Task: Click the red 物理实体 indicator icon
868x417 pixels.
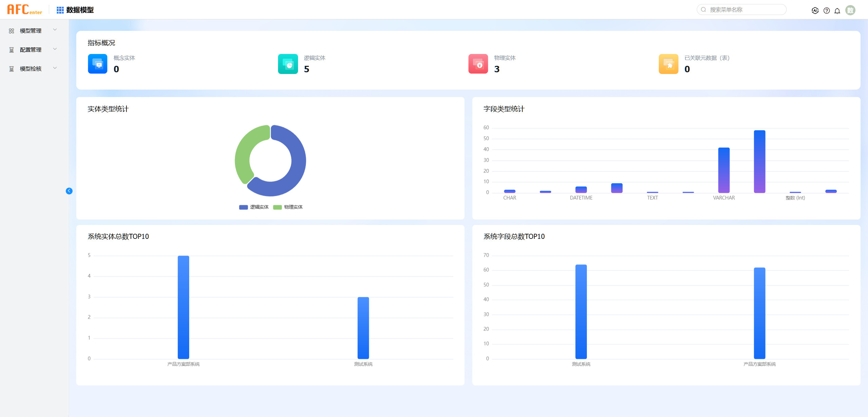Action: coord(478,64)
